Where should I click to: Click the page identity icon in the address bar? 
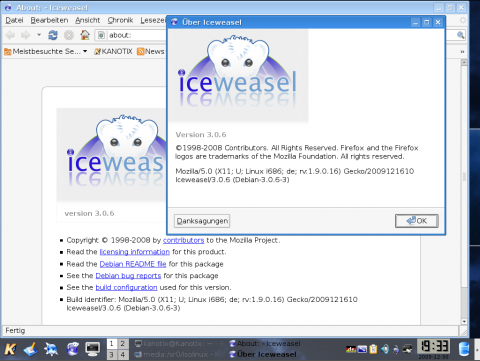pos(102,35)
